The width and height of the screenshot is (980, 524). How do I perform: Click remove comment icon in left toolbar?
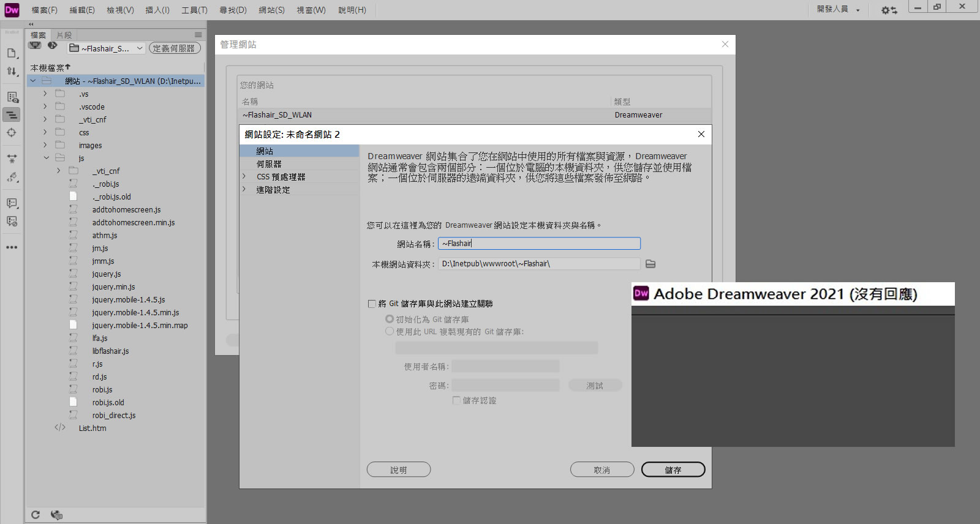pyautogui.click(x=12, y=221)
